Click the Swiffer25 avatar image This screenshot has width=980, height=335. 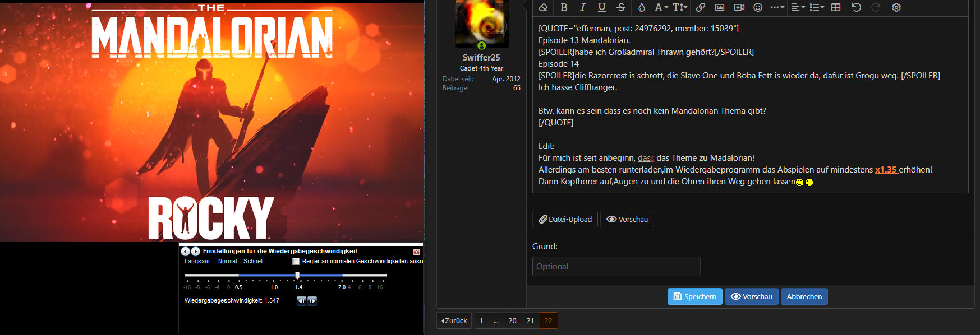coord(481,23)
